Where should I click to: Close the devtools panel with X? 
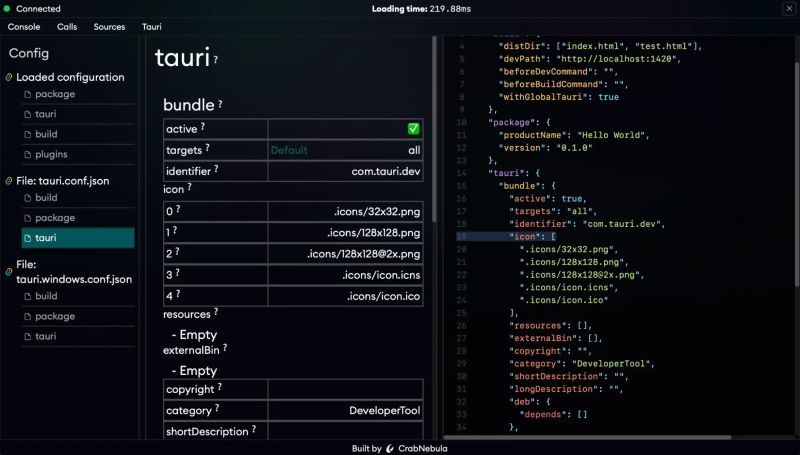coord(789,9)
